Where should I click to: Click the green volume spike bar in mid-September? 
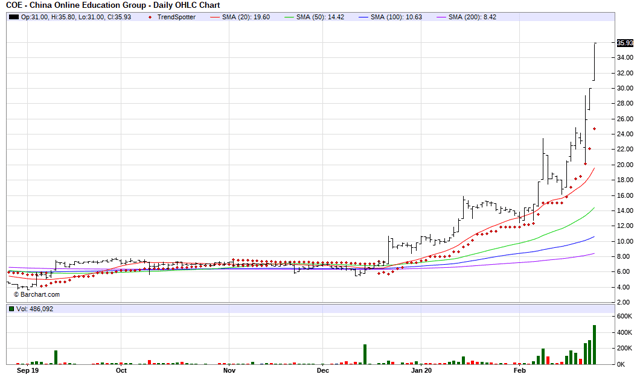coord(56,357)
